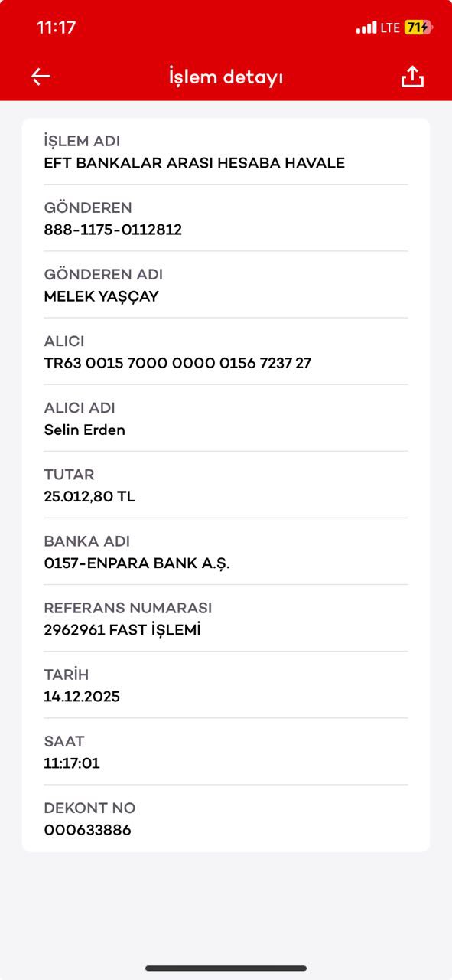
Task: Tap the bank name 0157-ENPARA BANK A.Ş.
Action: (137, 563)
